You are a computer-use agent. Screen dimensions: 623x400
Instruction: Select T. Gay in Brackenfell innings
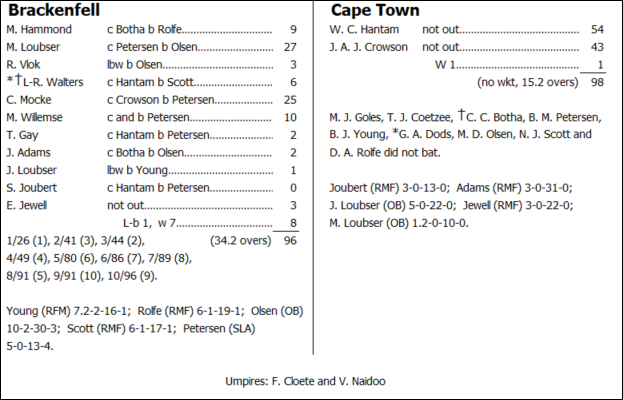pos(23,134)
